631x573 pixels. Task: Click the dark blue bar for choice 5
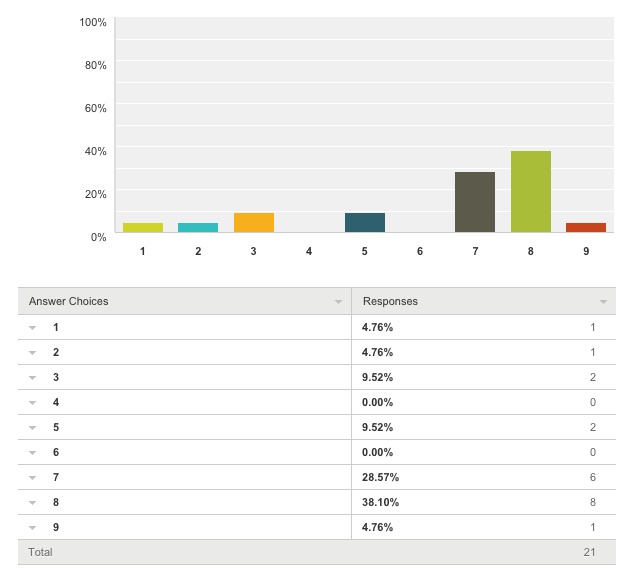(365, 222)
